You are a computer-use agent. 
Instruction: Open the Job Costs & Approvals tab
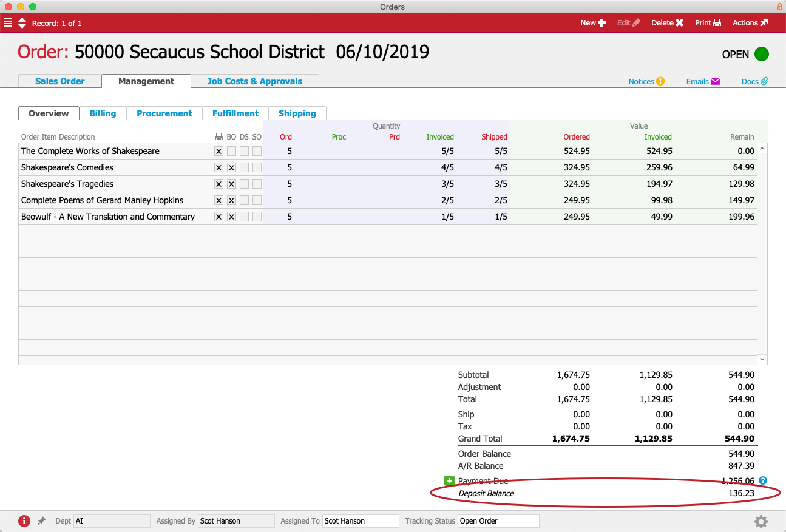coord(255,81)
